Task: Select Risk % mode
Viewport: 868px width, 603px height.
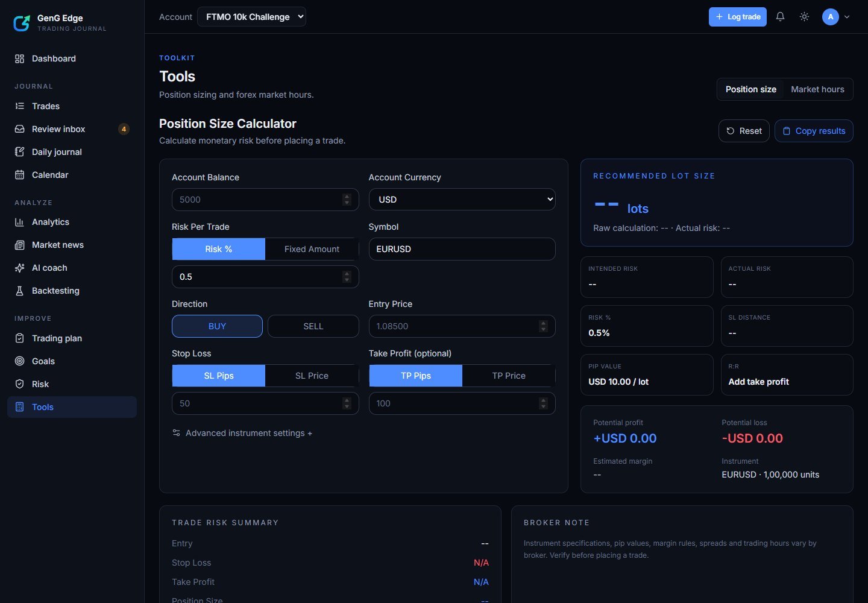Action: point(218,249)
